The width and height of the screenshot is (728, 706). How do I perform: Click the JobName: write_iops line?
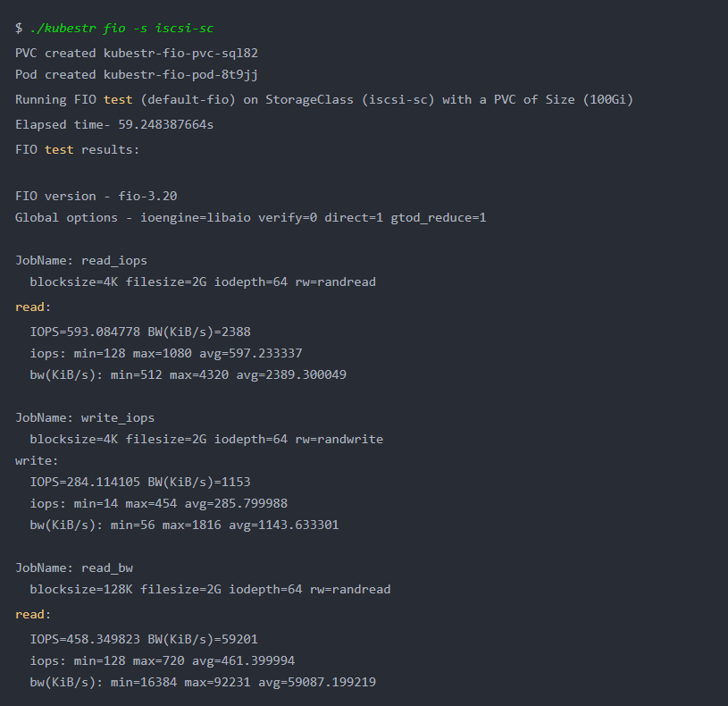(85, 418)
